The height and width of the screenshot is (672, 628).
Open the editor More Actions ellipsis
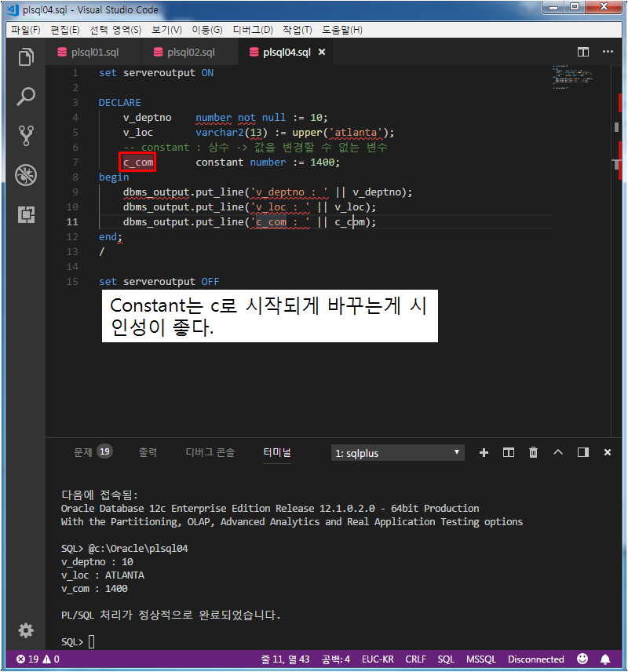point(608,52)
